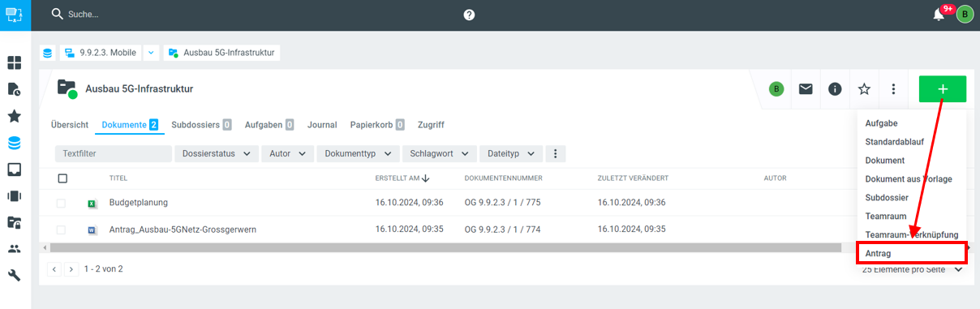Open the Ausbau 5G-Infrastruktur breadcrumb
Image resolution: width=980 pixels, height=309 pixels.
pos(221,53)
